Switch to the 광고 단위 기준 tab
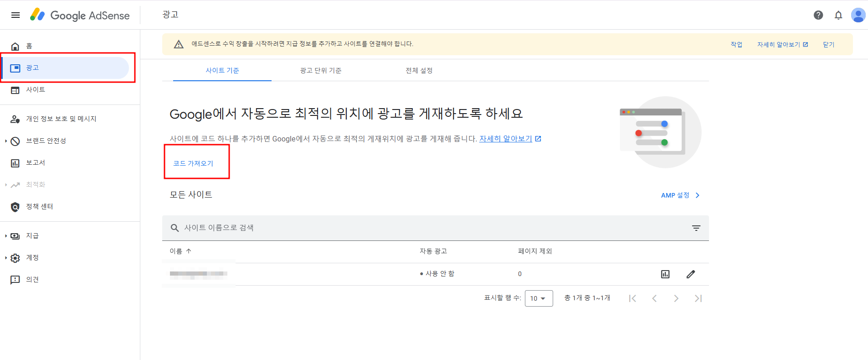 321,70
